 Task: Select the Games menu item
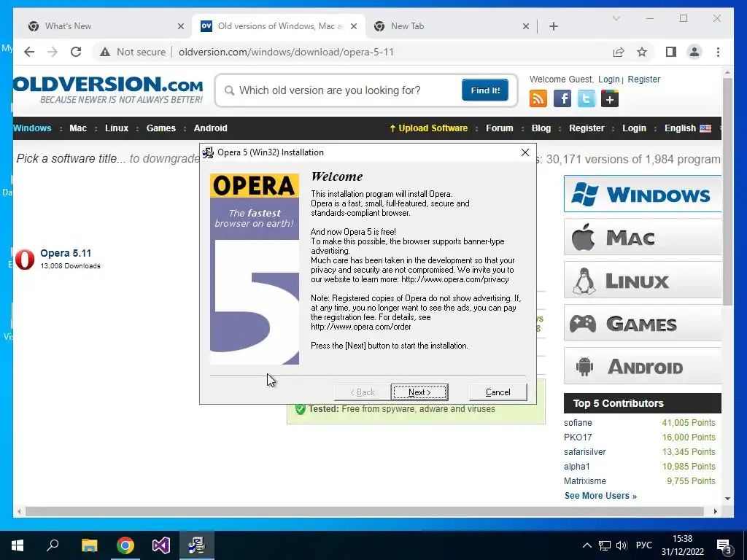coord(161,128)
